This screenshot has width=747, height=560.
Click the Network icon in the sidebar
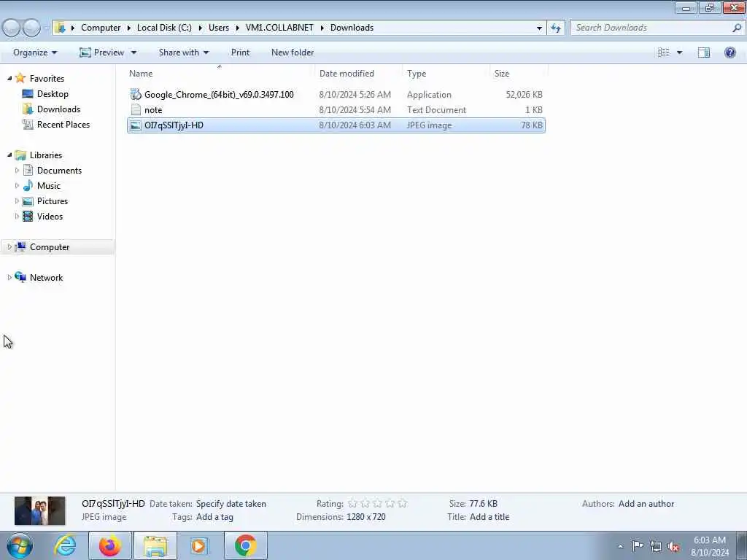20,277
